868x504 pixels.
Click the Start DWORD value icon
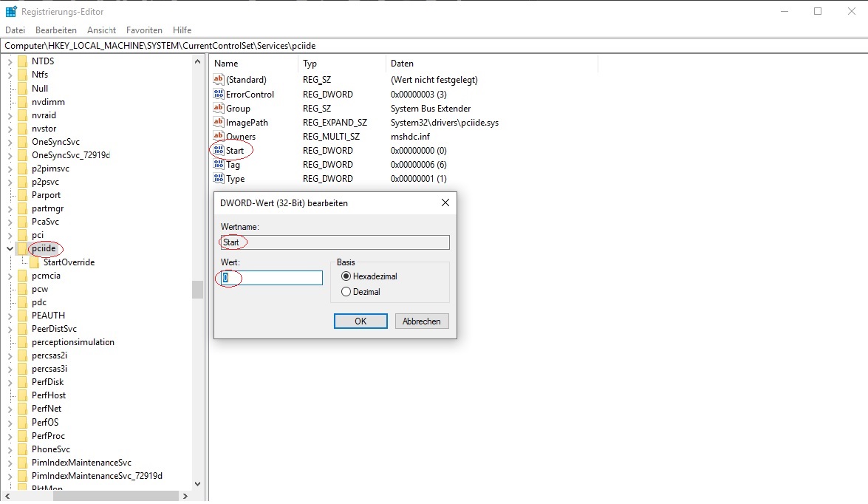(219, 150)
